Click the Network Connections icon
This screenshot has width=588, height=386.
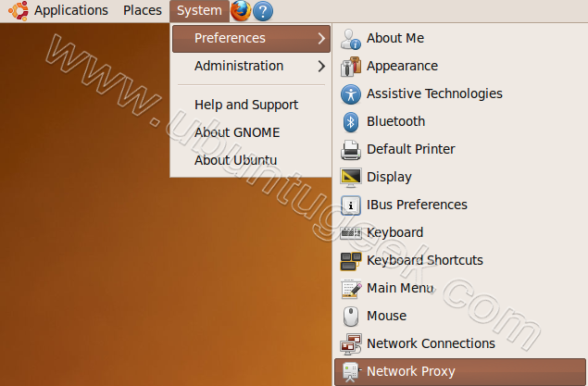coord(351,344)
